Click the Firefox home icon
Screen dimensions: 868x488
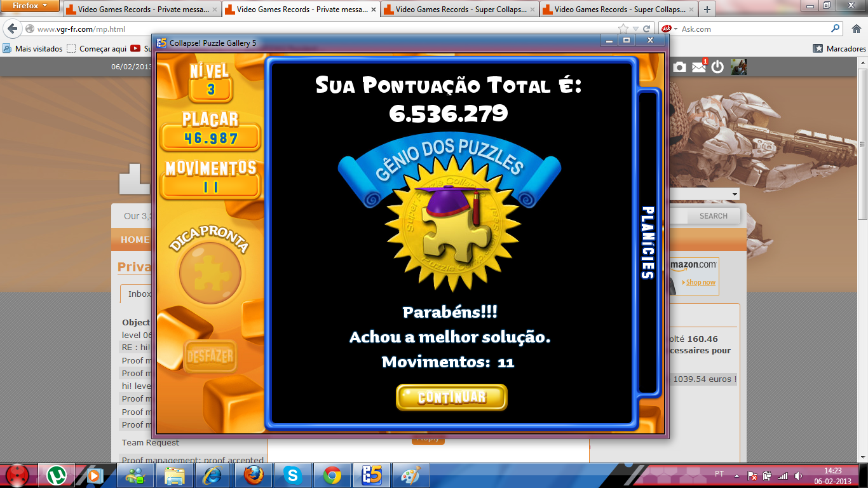855,29
